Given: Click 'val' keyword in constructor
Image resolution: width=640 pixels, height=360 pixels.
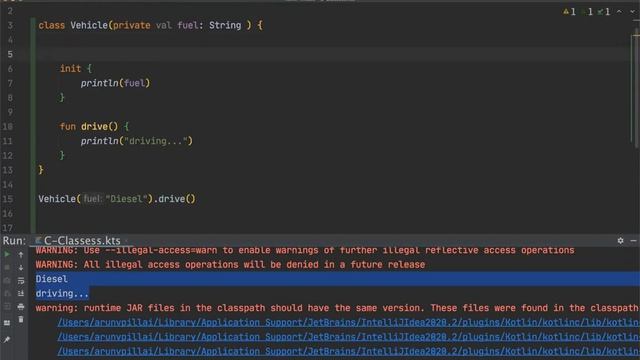Looking at the screenshot, I should click(x=164, y=25).
